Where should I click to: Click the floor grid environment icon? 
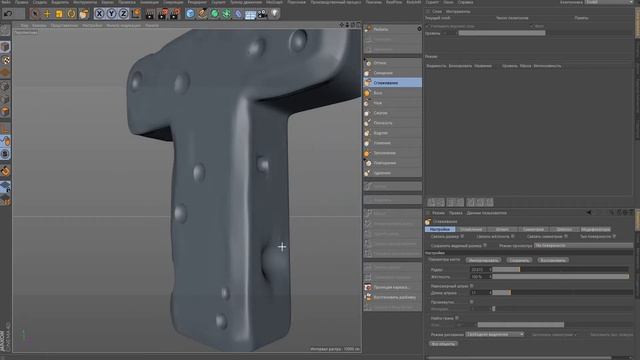click(250, 15)
